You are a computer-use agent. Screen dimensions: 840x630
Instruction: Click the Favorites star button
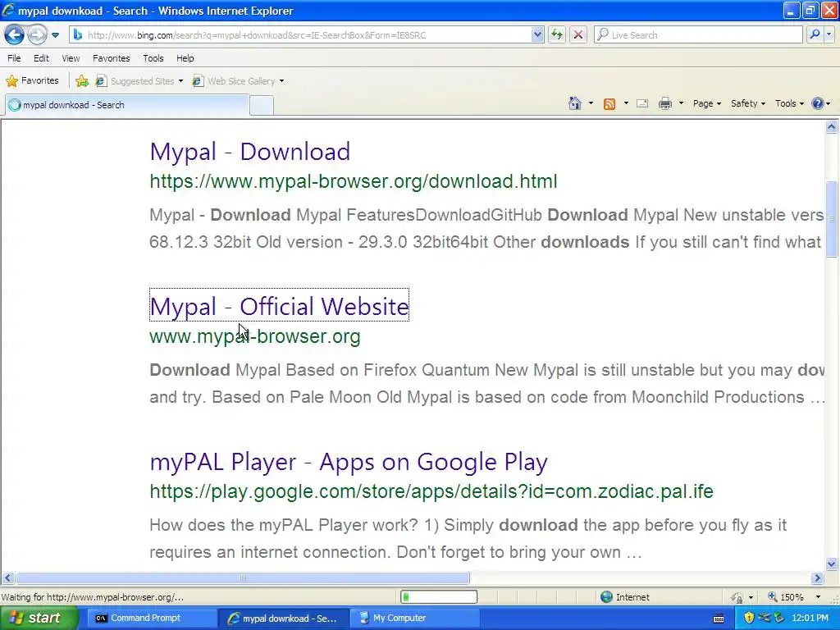(32, 81)
